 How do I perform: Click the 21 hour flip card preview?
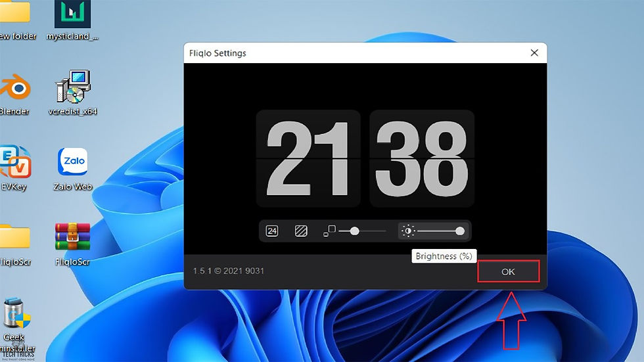tap(308, 158)
